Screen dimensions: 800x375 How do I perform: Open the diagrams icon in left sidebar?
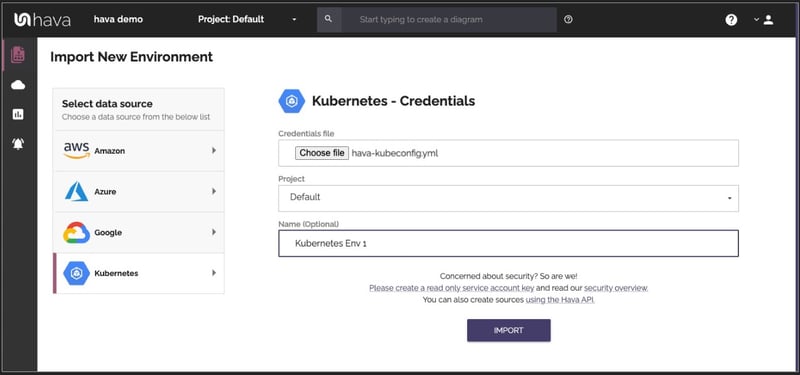click(18, 55)
